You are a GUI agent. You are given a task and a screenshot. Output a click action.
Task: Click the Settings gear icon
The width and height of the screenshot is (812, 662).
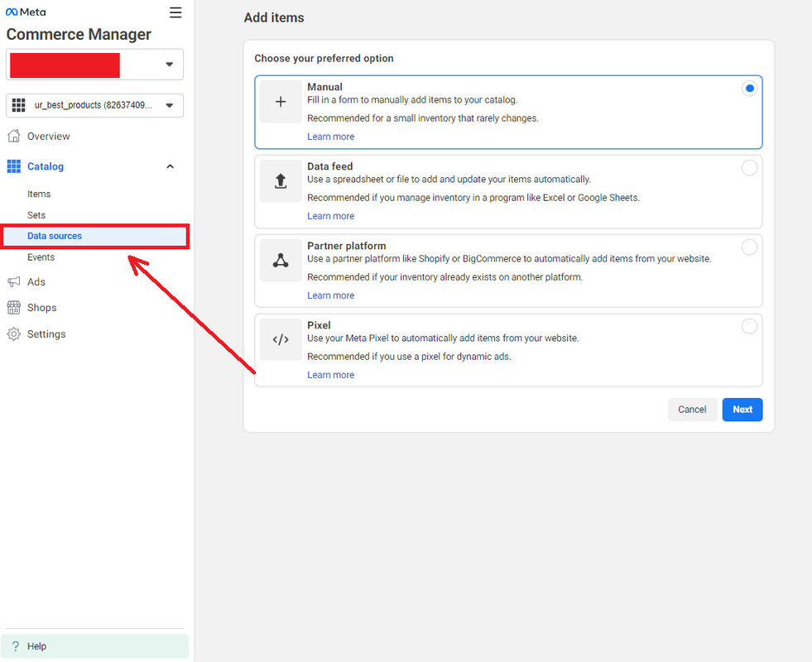click(x=14, y=333)
